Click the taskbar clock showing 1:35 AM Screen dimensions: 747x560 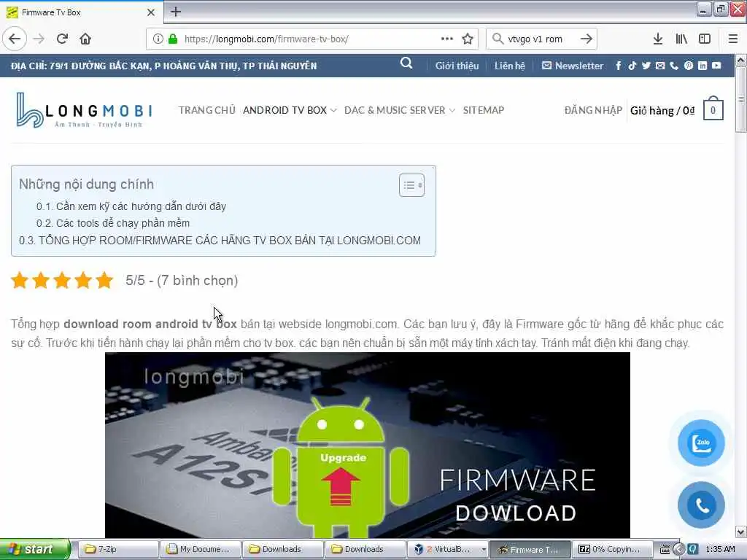pos(720,550)
